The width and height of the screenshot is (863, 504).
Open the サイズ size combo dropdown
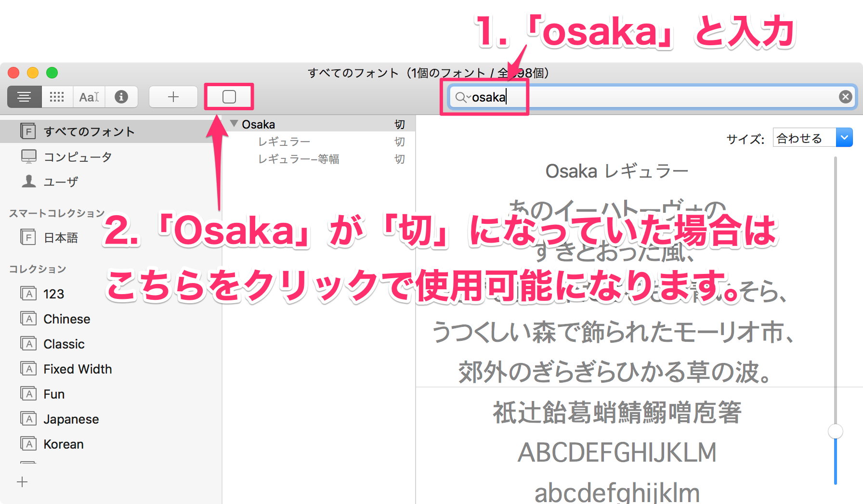[x=844, y=138]
